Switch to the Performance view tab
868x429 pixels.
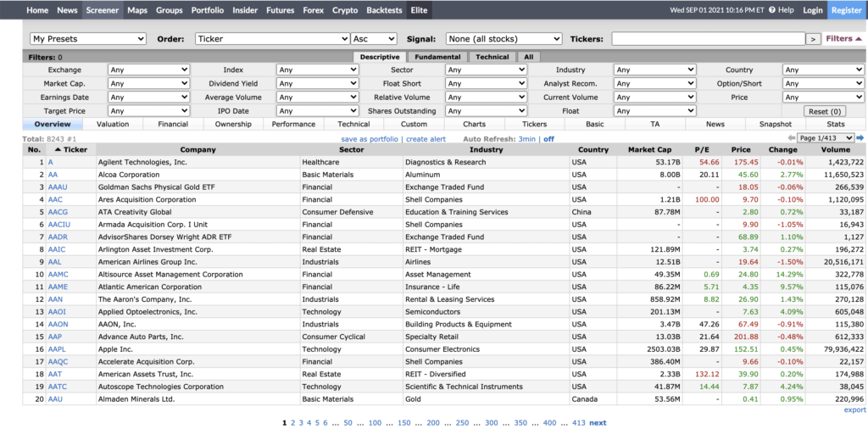pyautogui.click(x=293, y=124)
